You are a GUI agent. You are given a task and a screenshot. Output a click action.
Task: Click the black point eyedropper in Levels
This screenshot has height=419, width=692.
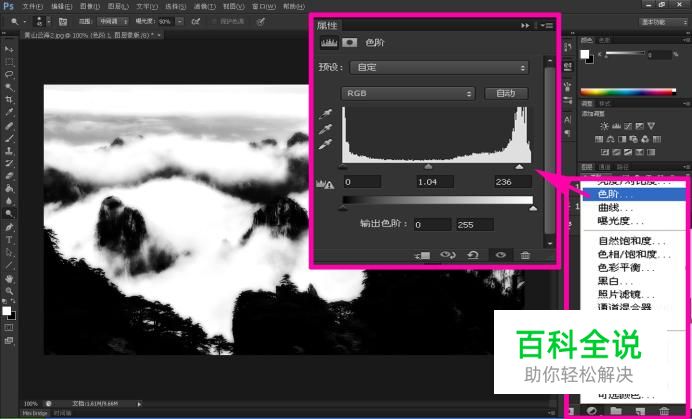click(x=326, y=115)
